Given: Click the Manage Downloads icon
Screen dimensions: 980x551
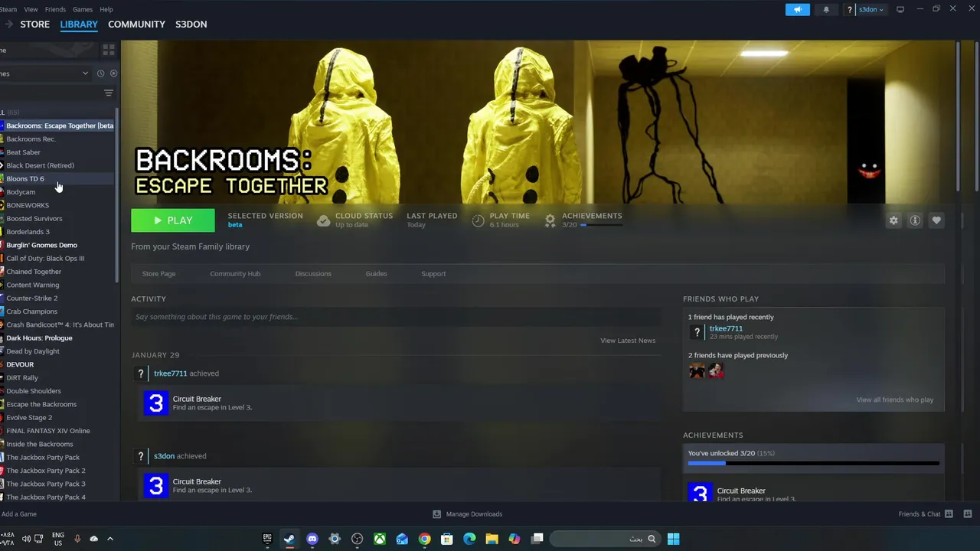Looking at the screenshot, I should (436, 514).
